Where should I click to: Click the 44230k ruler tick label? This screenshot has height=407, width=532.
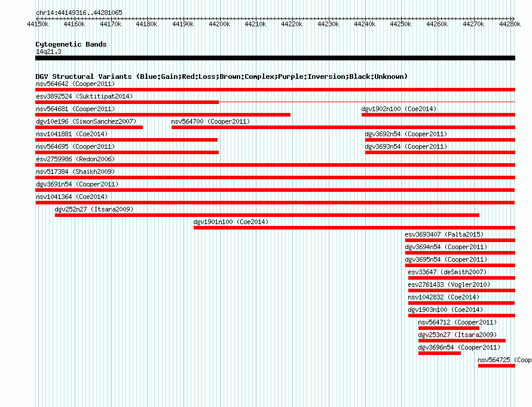[328, 24]
